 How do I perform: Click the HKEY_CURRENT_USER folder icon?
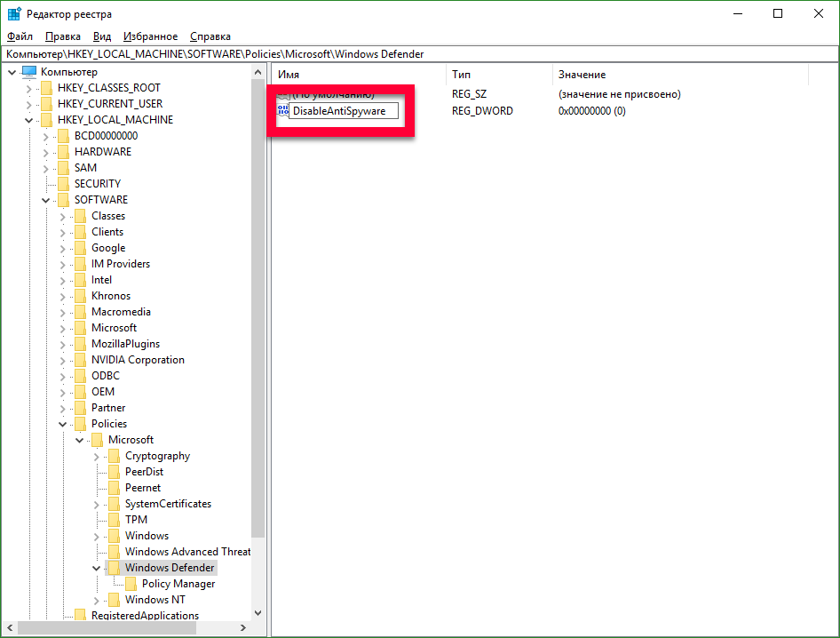pyautogui.click(x=46, y=104)
